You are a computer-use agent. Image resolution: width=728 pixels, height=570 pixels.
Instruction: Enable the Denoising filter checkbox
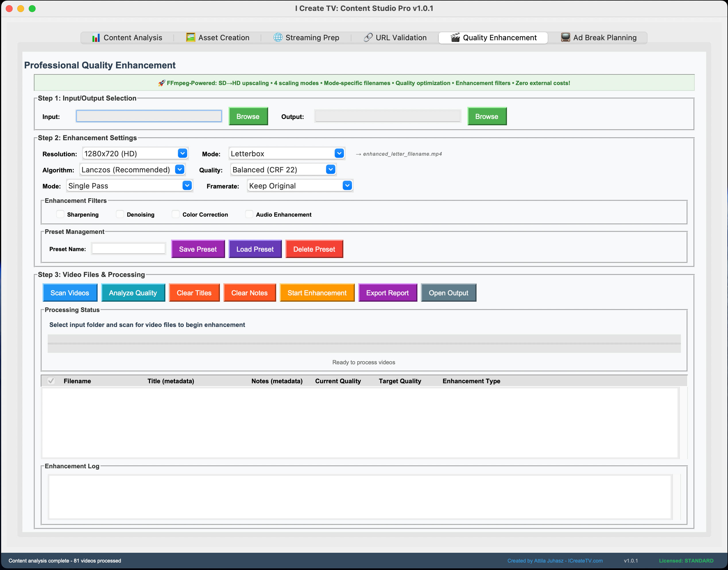coord(120,214)
